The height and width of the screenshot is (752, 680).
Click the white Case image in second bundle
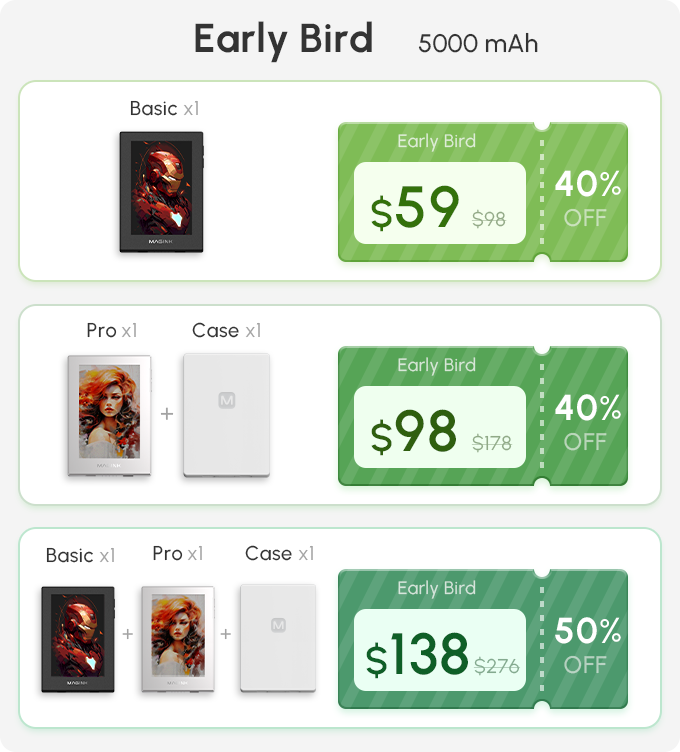coord(226,415)
